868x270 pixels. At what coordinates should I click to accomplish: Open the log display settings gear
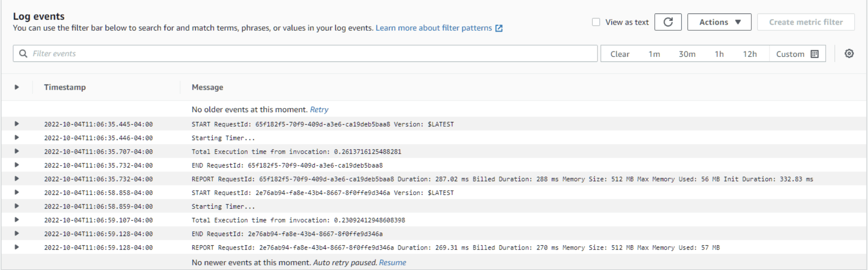click(x=849, y=54)
